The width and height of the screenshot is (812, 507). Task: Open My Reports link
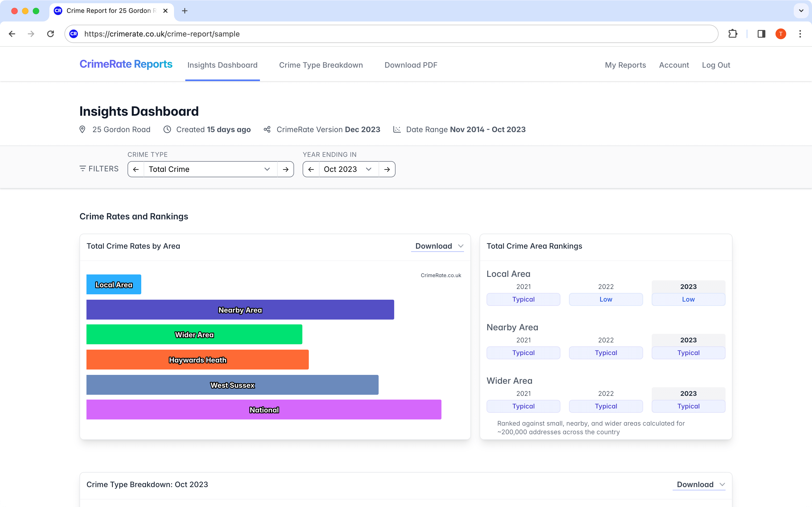pos(626,65)
